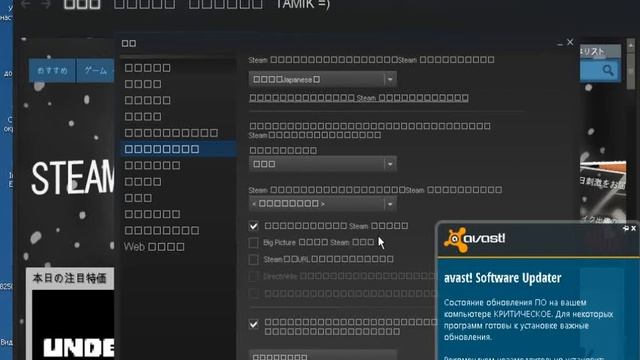The width and height of the screenshot is (640, 360).
Task: Tick the Steam URL checkbox
Action: pyautogui.click(x=253, y=260)
